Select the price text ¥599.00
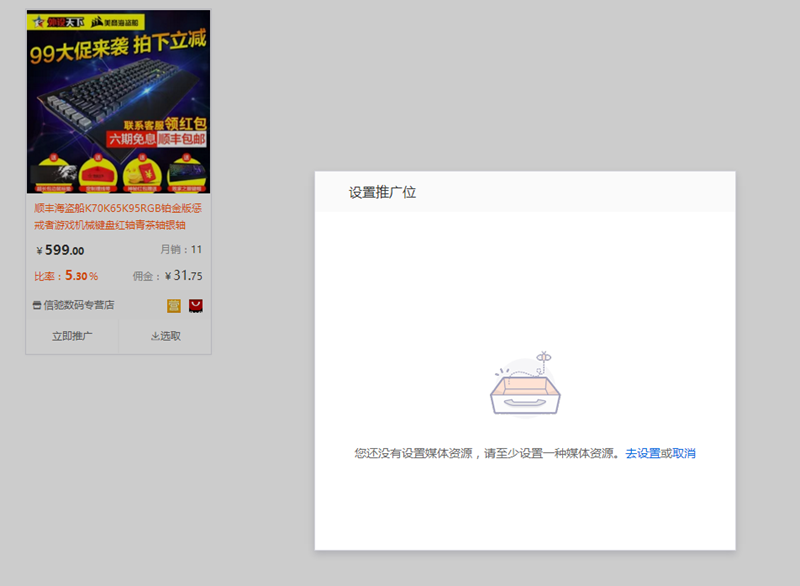Viewport: 800px width, 586px height. 60,250
